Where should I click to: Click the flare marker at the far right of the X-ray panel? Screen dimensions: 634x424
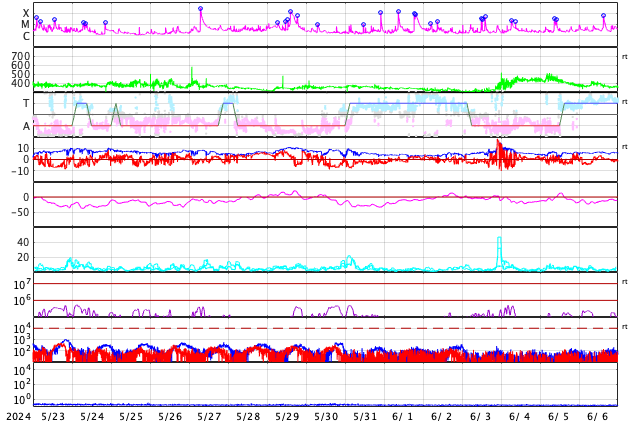coord(604,15)
